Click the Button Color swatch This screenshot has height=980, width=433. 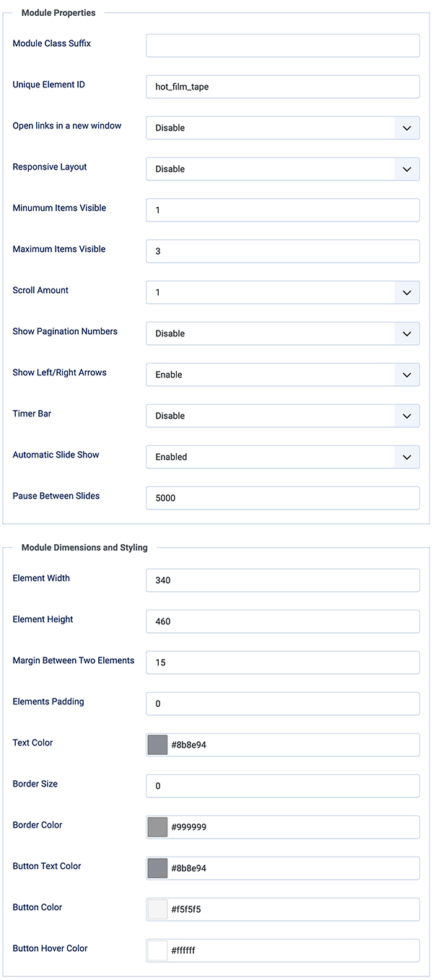pos(157,909)
